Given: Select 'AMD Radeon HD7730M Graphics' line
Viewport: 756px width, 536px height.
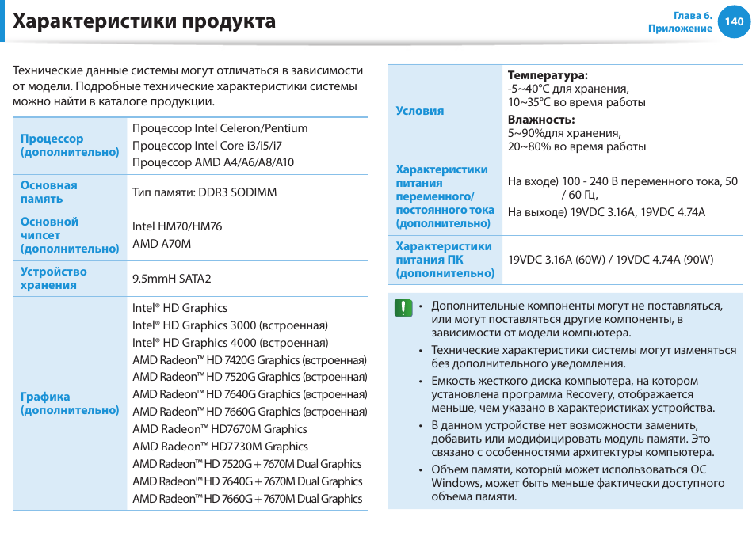Looking at the screenshot, I should click(x=220, y=447).
